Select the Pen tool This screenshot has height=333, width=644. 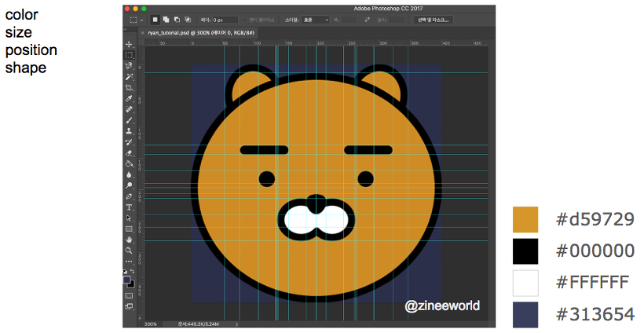(129, 196)
